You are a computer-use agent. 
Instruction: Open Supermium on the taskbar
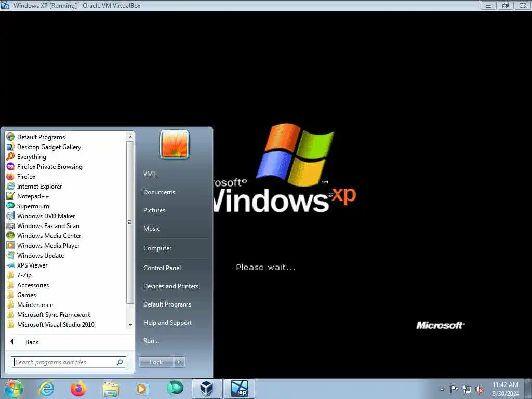pyautogui.click(x=175, y=388)
